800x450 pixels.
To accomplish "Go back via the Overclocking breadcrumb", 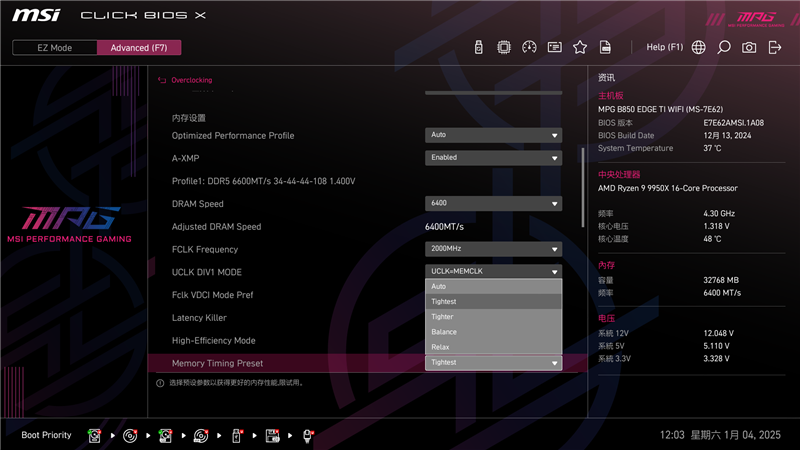I will (x=191, y=80).
